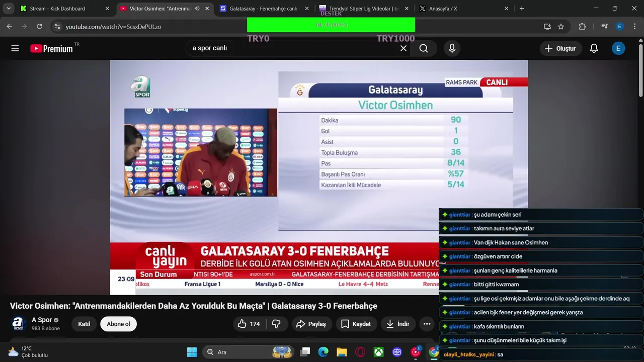Switch to Trendyol Süper Lig Videolar tab

point(364,9)
